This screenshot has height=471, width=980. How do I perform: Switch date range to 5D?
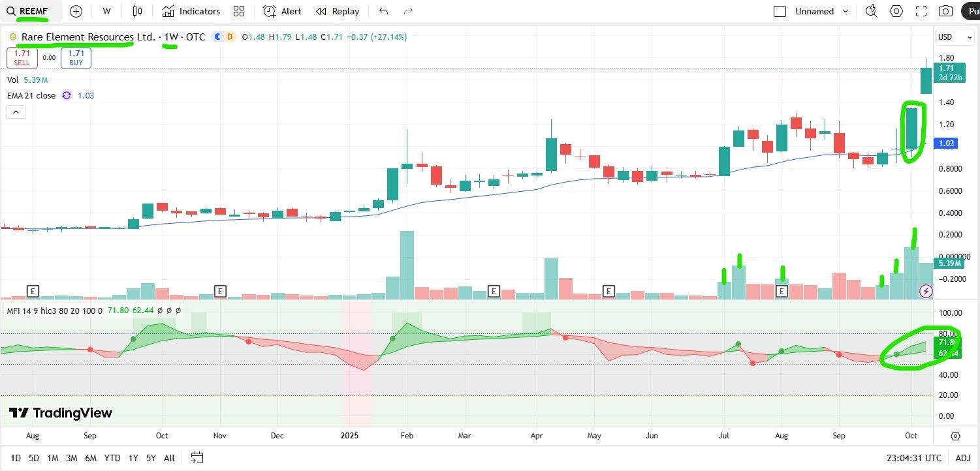pyautogui.click(x=34, y=458)
